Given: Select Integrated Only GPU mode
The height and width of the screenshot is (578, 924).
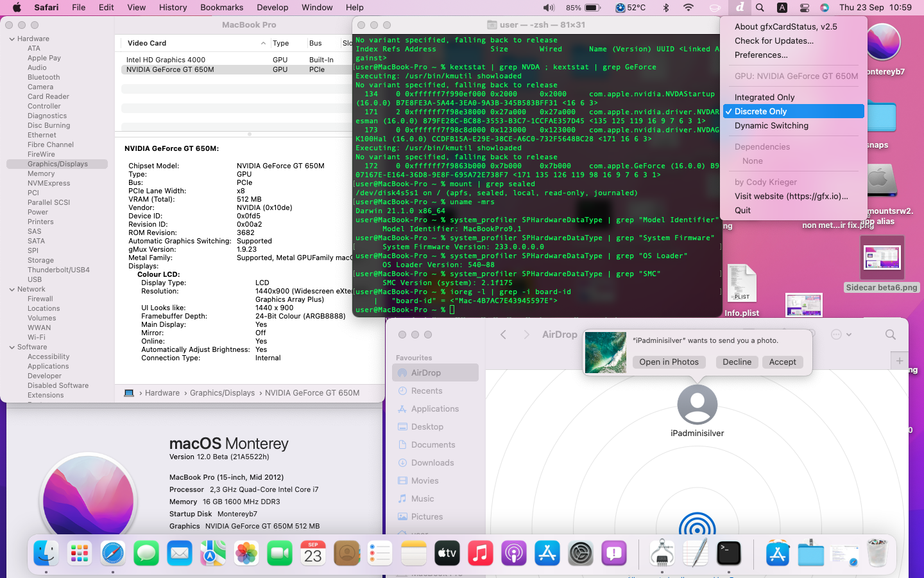Looking at the screenshot, I should 764,98.
